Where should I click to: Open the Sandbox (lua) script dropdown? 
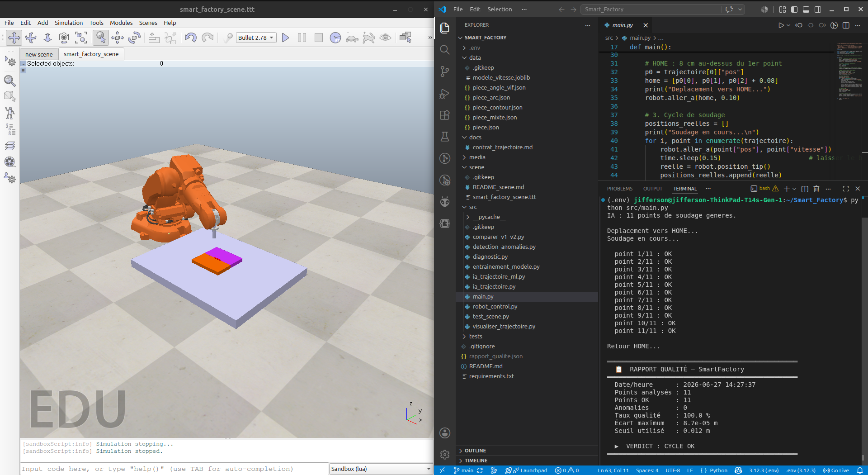[381, 469]
